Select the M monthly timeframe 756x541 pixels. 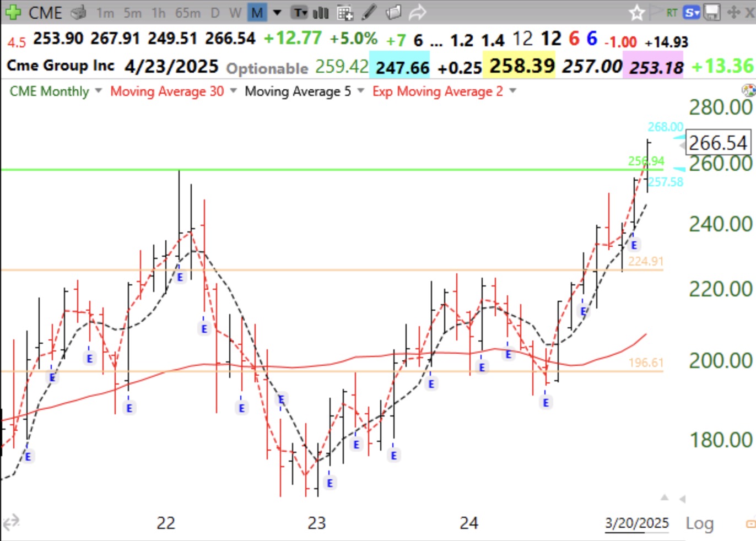tap(257, 12)
